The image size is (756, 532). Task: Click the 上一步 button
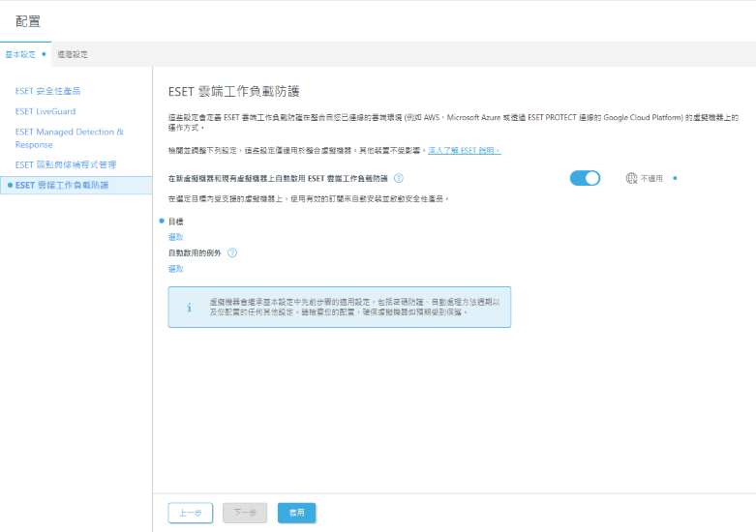pyautogui.click(x=191, y=513)
